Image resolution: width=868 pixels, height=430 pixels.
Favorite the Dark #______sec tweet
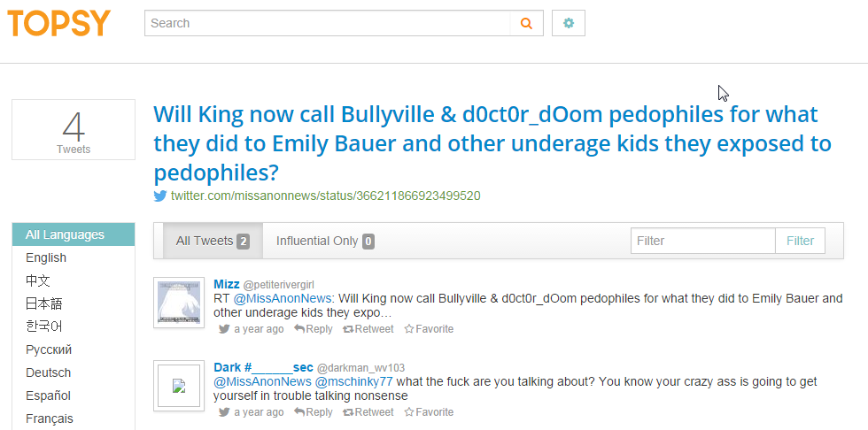tap(429, 412)
